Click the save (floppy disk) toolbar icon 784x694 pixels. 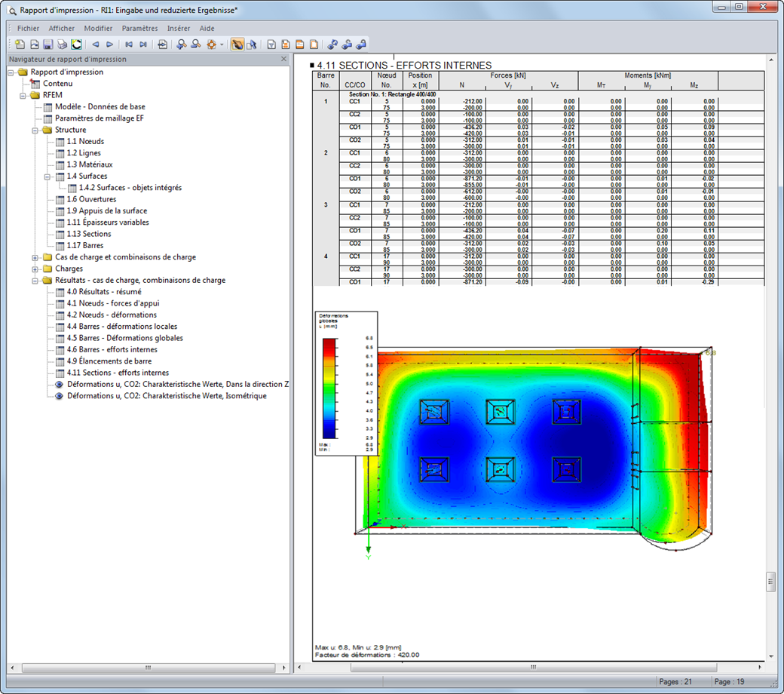click(48, 45)
